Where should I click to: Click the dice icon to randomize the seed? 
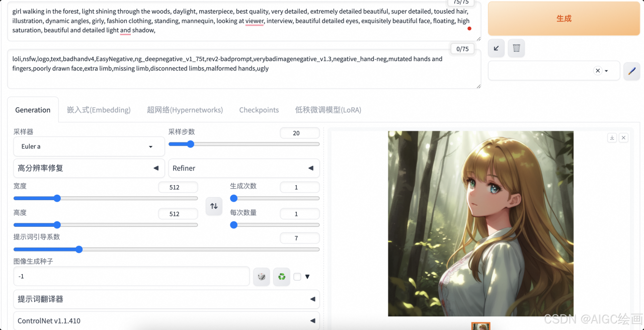point(262,277)
